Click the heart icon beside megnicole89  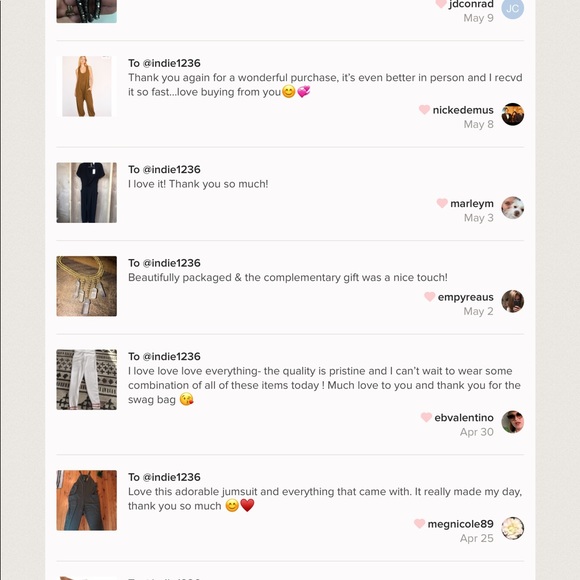coord(419,523)
